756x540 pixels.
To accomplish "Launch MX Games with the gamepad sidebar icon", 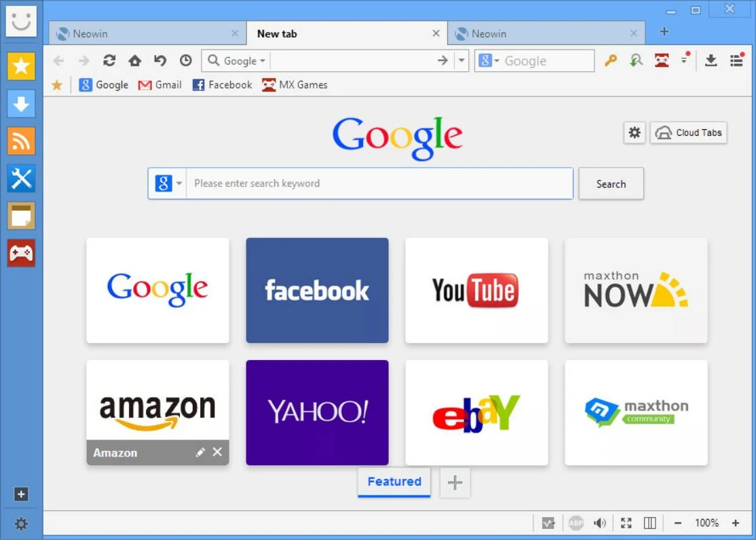I will pyautogui.click(x=21, y=253).
